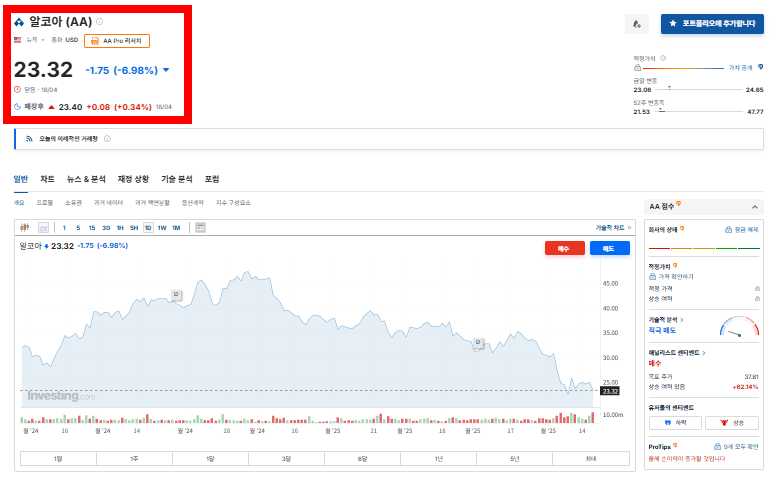Click the 잠금 해제 unlock link
777x479 pixels.
tap(741, 229)
